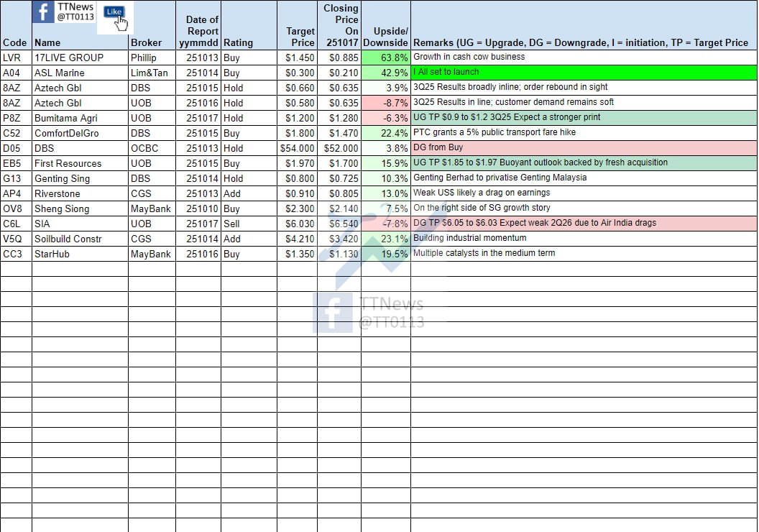759x532 pixels.
Task: Select the 63.8% upside cell
Action: pos(386,58)
